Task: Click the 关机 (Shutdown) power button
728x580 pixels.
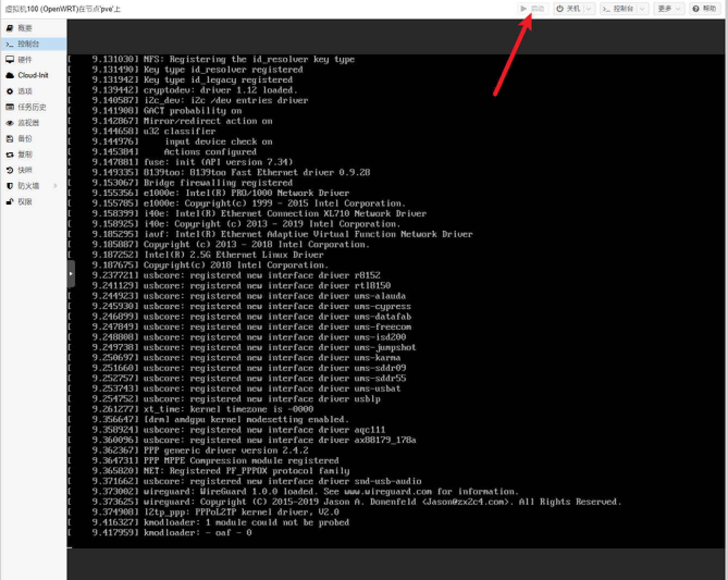Action: click(569, 8)
